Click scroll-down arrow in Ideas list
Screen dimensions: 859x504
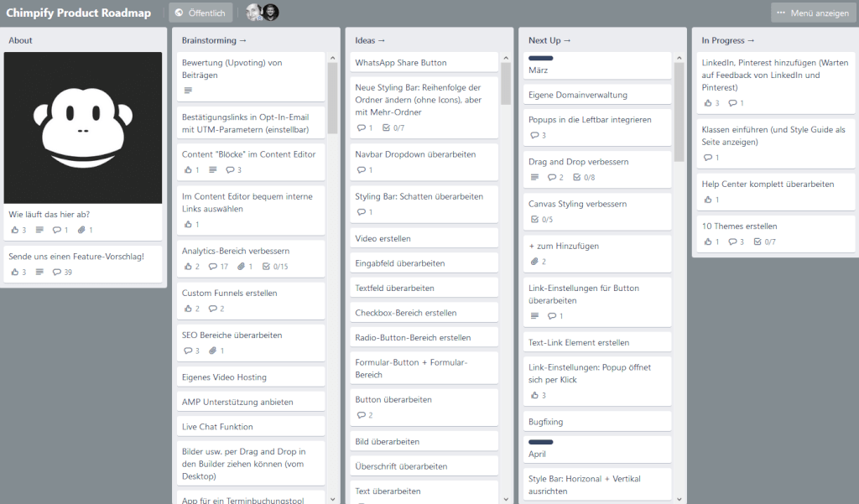[506, 499]
